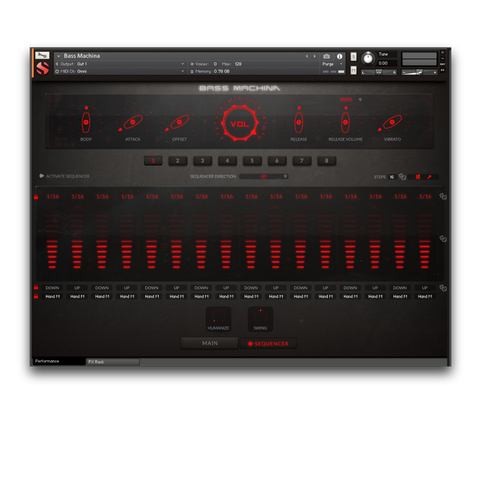This screenshot has width=480, height=480.
Task: Select pattern slot 6
Action: [277, 161]
